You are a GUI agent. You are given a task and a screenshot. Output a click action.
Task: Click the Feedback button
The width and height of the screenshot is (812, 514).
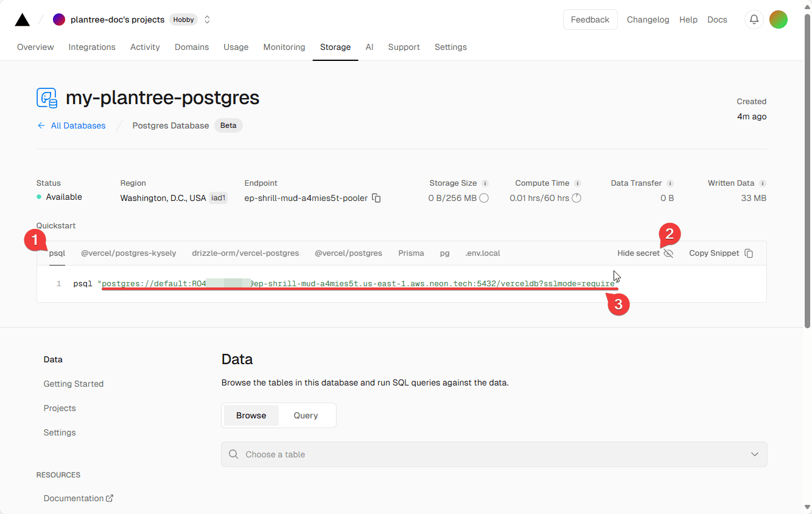coord(590,19)
